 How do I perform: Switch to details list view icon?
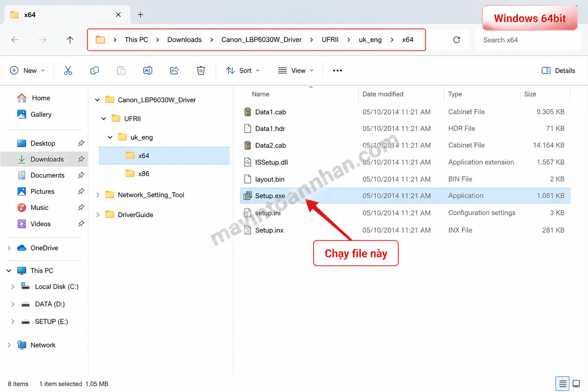pyautogui.click(x=563, y=384)
